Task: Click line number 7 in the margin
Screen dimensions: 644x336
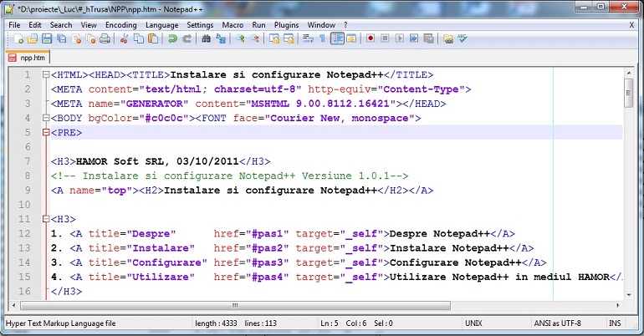Action: pos(28,161)
